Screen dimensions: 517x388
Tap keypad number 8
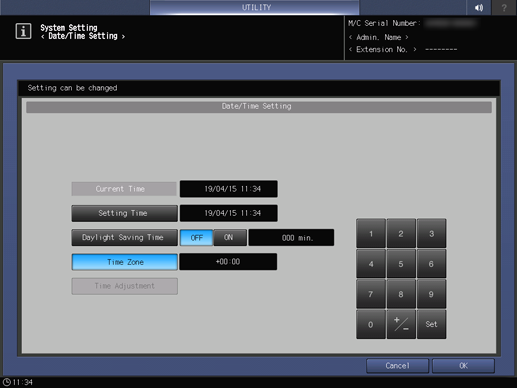pyautogui.click(x=401, y=294)
